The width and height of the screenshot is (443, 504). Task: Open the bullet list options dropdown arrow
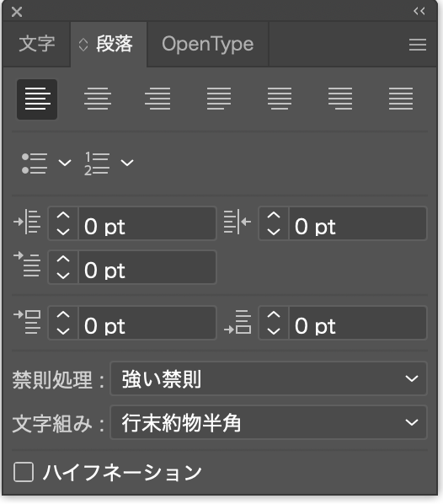(65, 163)
